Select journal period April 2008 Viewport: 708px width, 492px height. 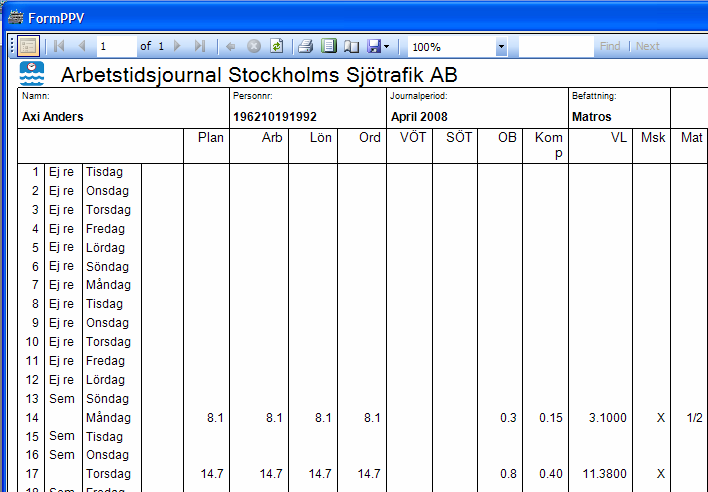click(x=419, y=117)
